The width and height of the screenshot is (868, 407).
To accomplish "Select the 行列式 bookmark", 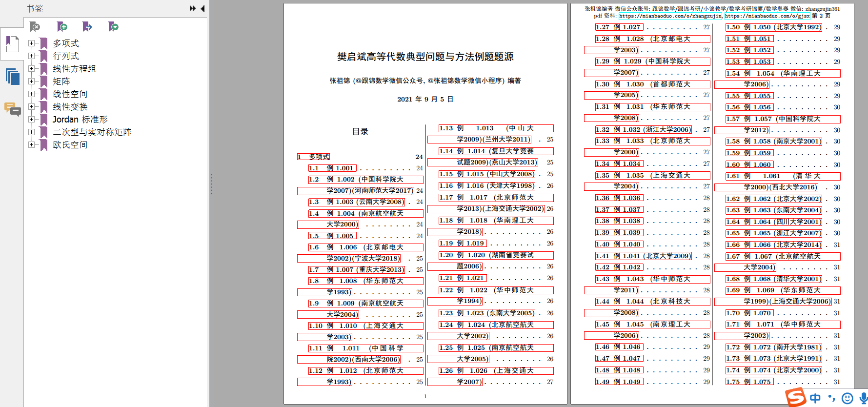I will pyautogui.click(x=66, y=56).
